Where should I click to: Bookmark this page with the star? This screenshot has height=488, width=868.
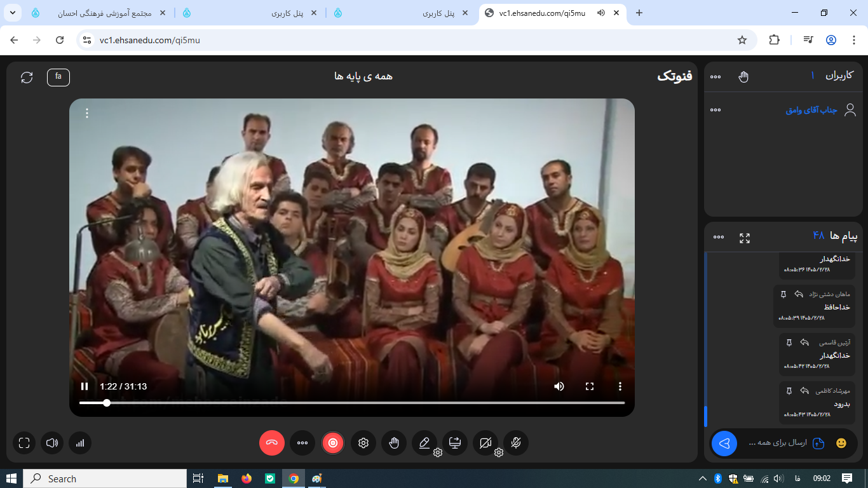pyautogui.click(x=742, y=40)
